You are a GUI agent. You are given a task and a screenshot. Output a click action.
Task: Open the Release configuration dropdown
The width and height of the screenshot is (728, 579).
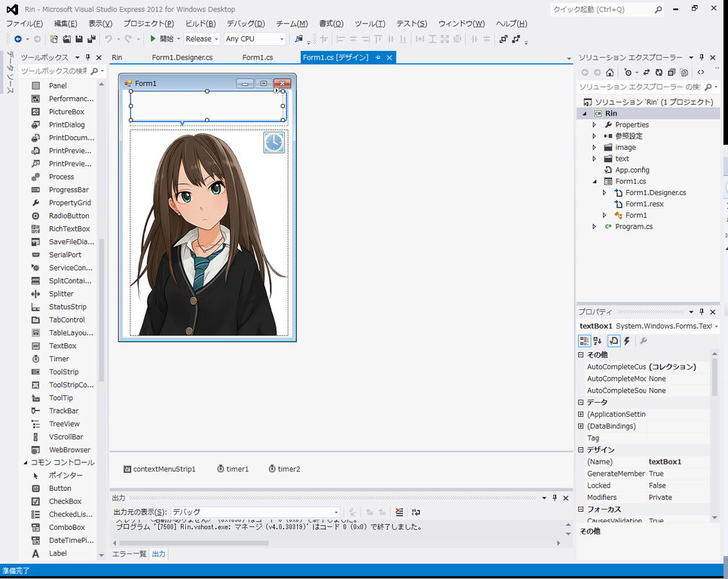pyautogui.click(x=202, y=38)
